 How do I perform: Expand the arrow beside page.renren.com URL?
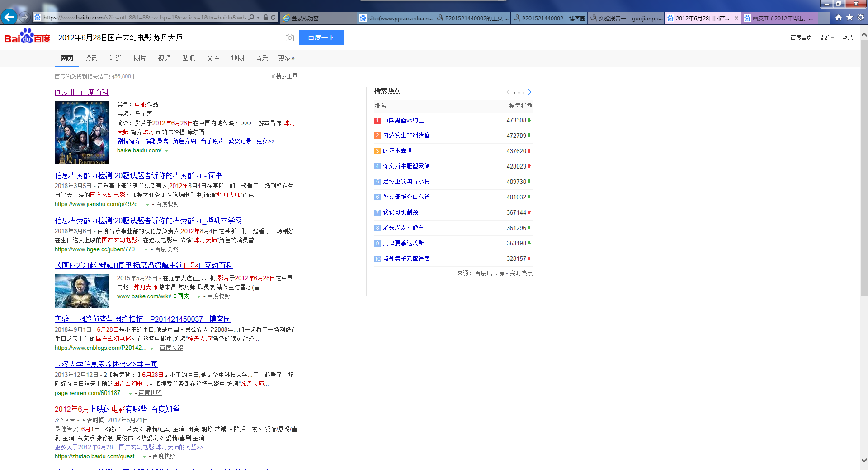[130, 393]
